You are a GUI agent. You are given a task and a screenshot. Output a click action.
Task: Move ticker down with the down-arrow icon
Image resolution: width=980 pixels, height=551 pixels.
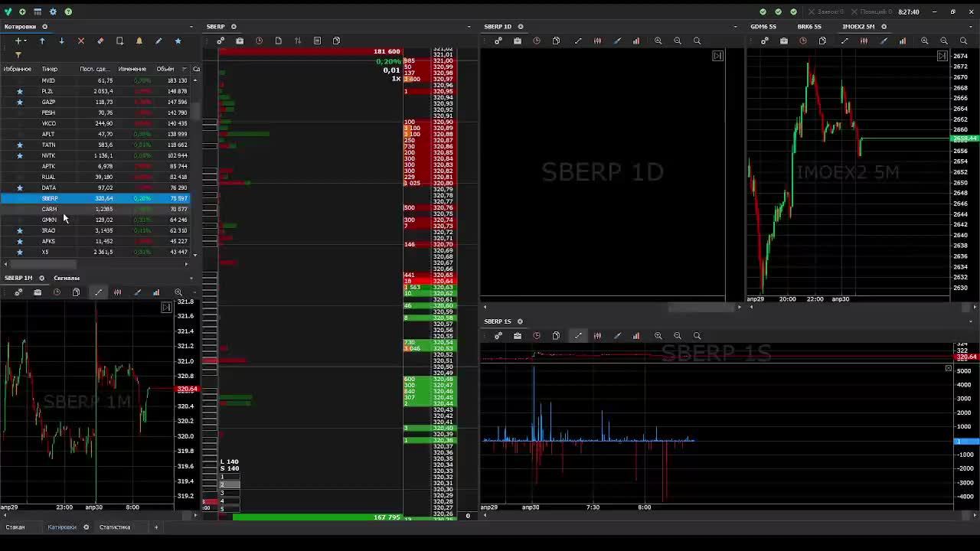point(61,41)
